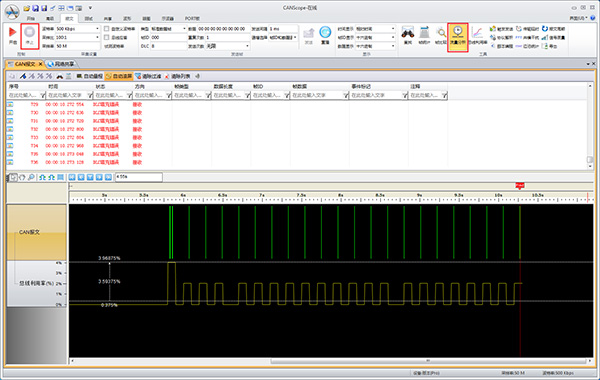Viewport: 600px width, 380px height.
Task: Toggle the bus acknowledge checkbox
Action: [x=107, y=38]
